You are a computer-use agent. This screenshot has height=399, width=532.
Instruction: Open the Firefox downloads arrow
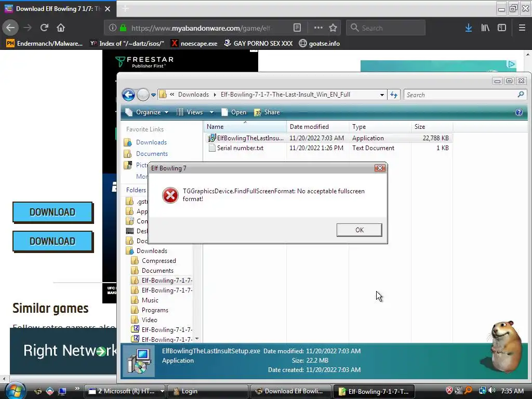click(x=469, y=28)
